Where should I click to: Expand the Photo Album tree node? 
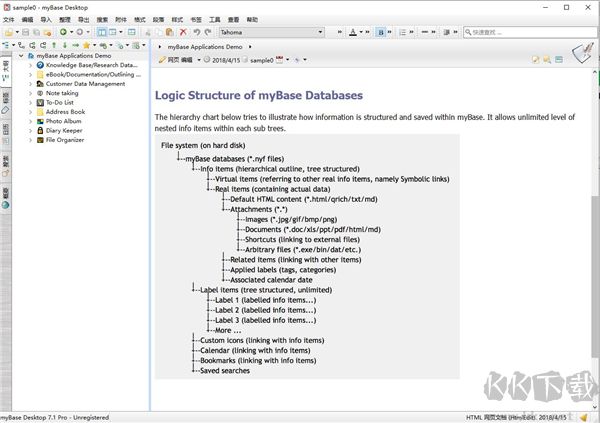[30, 121]
